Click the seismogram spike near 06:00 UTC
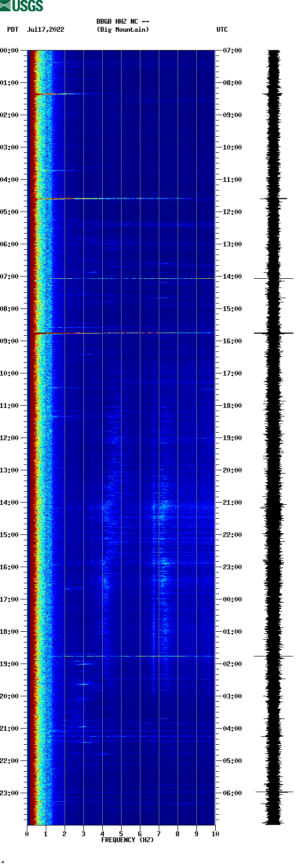 (274, 792)
